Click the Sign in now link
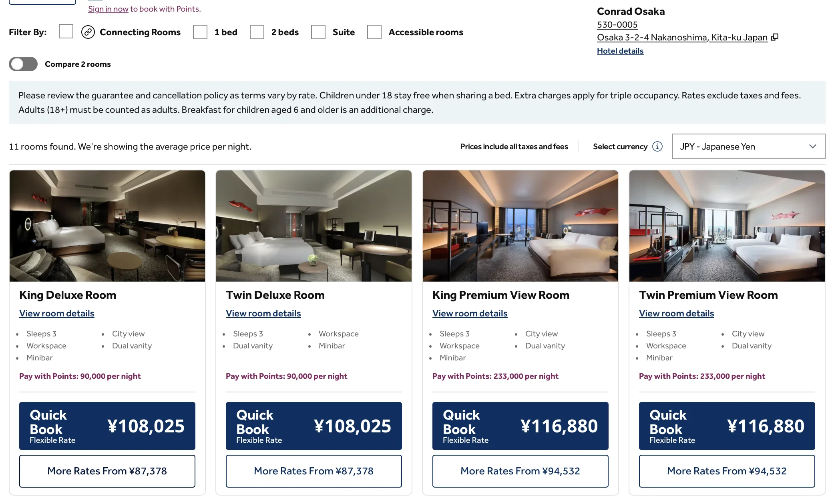Screen dimensions: 836x504 pos(108,9)
